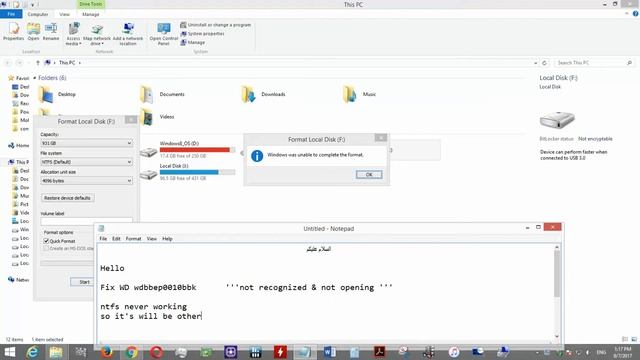This screenshot has height=360, width=640.
Task: Open Notepad Edit menu
Action: [x=116, y=239]
